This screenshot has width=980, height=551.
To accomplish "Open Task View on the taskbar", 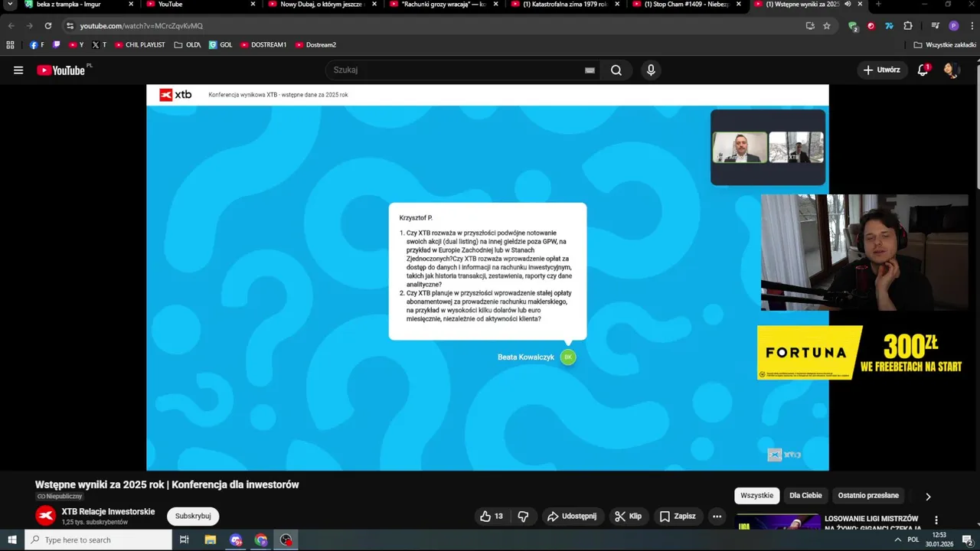I will coord(185,540).
